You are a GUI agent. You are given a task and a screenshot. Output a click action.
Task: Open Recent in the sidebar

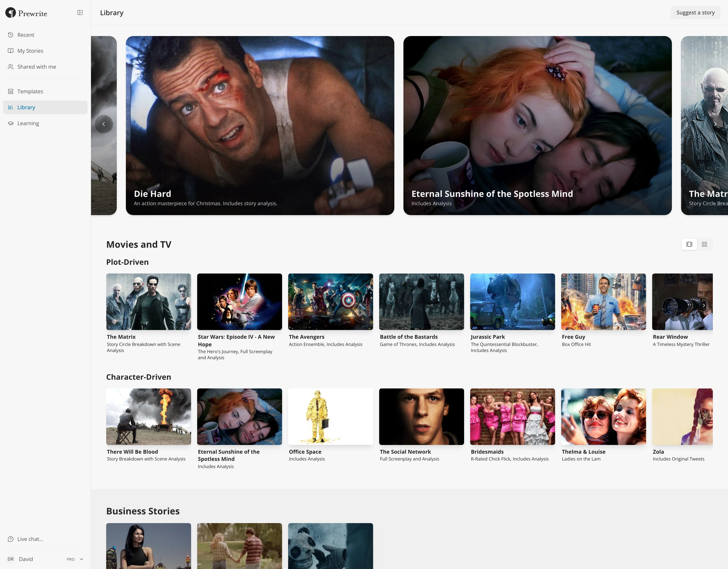[x=45, y=35]
